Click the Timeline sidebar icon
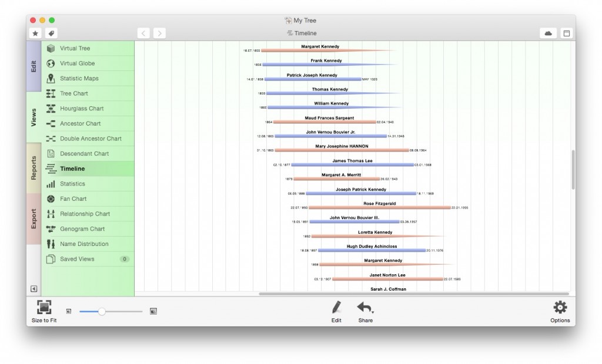 coord(51,168)
